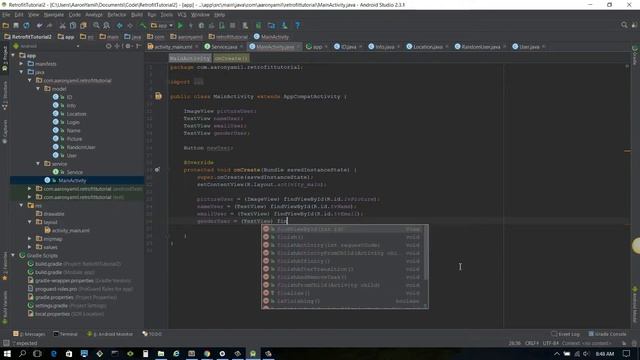This screenshot has height=360, width=640.
Task: Select the Service interface in project tree
Action: [x=75, y=172]
